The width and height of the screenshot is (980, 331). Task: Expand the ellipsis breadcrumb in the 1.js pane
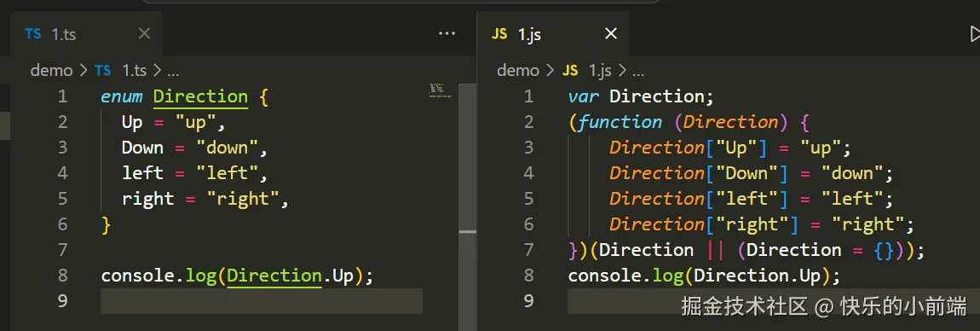638,71
